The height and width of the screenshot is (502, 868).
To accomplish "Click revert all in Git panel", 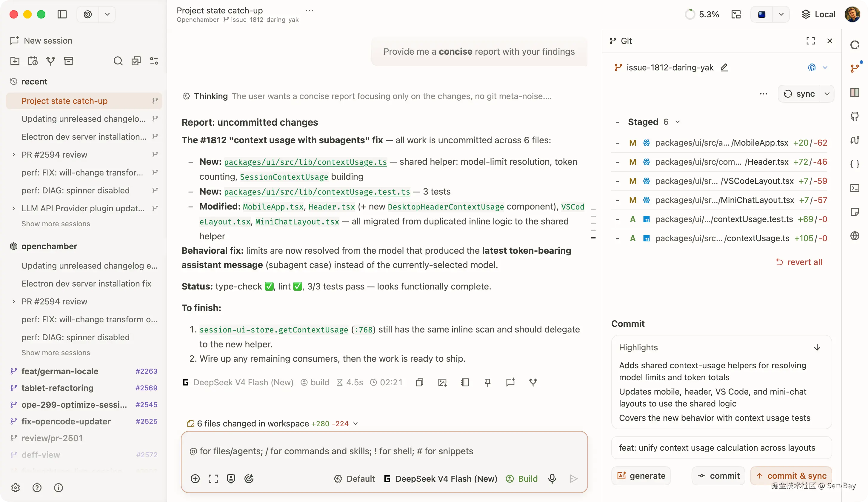I will 799,262.
